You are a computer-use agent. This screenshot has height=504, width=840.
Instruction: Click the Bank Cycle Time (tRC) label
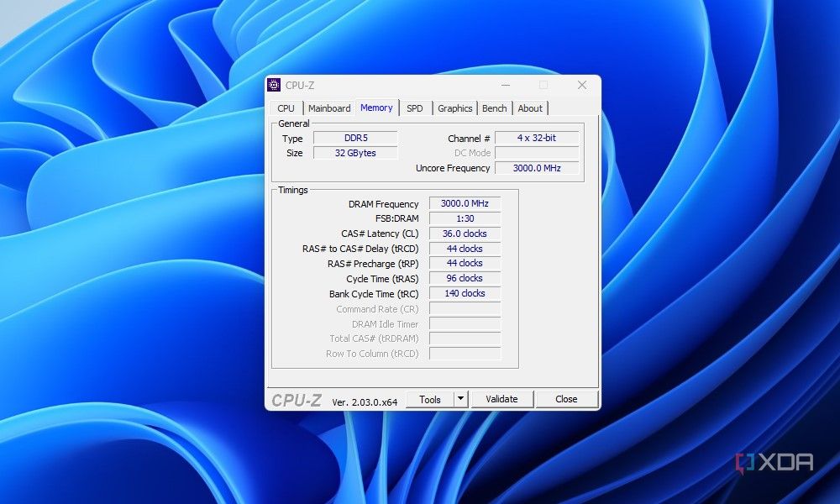coord(374,294)
